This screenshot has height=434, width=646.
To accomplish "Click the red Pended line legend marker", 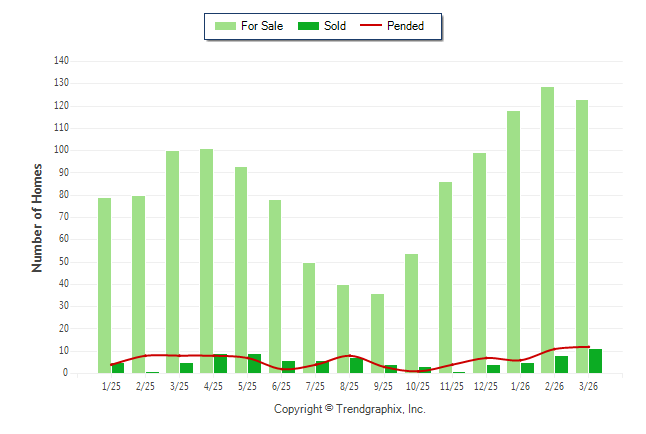I will click(x=372, y=26).
